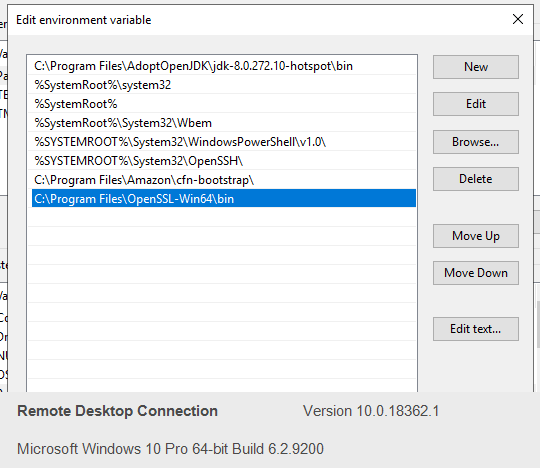Click the Remote Desktop Connection label

click(117, 411)
